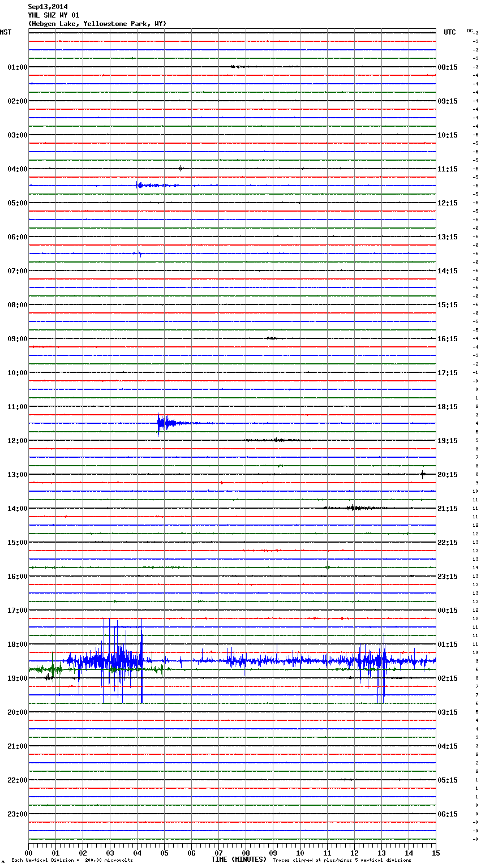481x868 pixels.
Task: Click the 00:15 UTC time label
Action: click(448, 611)
